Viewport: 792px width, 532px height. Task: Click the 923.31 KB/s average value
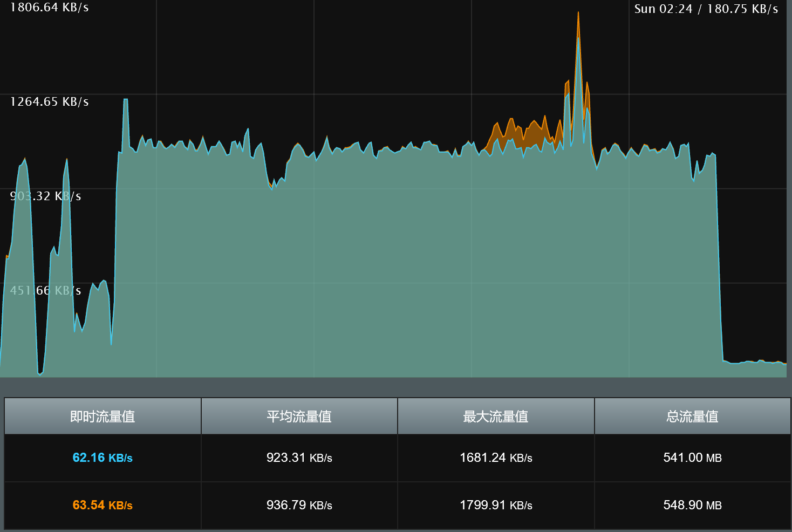click(x=299, y=458)
